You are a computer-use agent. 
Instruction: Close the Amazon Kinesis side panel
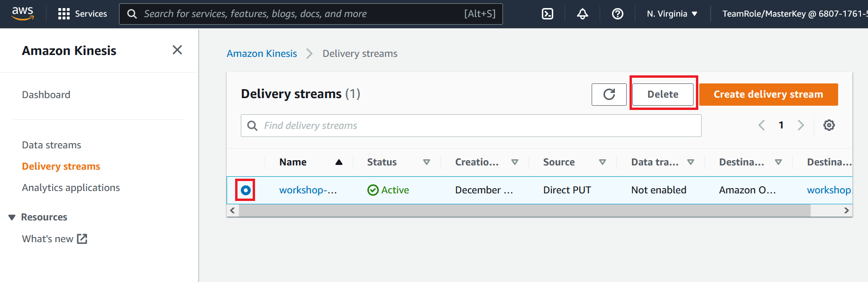point(177,50)
